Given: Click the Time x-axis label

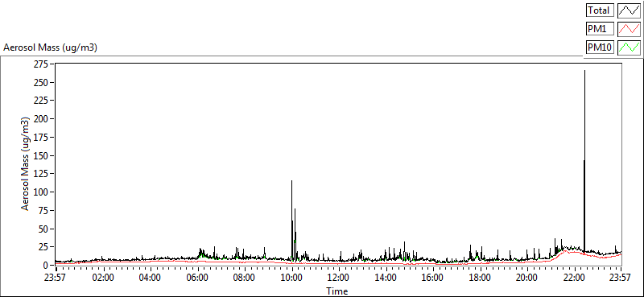Looking at the screenshot, I should (x=337, y=291).
